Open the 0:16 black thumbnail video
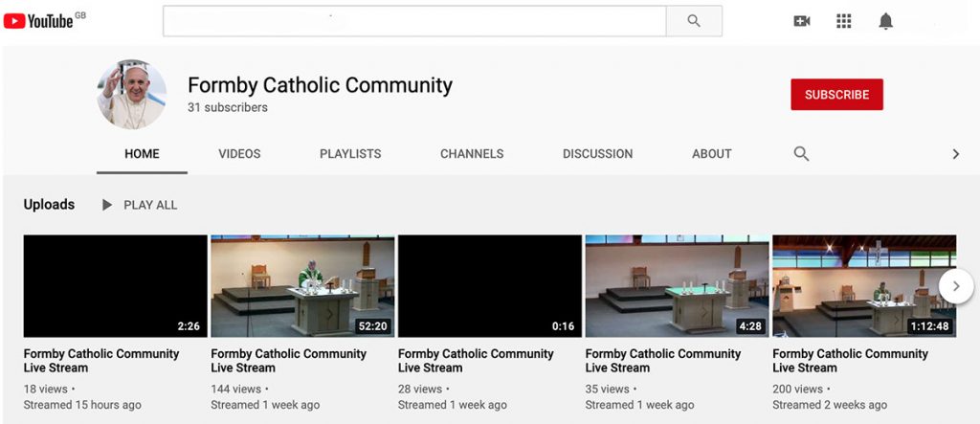The image size is (980, 424). (x=490, y=286)
